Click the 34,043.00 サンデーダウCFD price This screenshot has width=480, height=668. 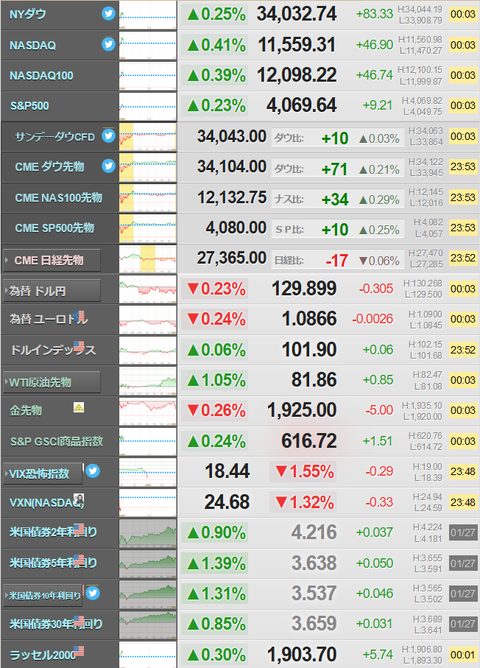232,136
